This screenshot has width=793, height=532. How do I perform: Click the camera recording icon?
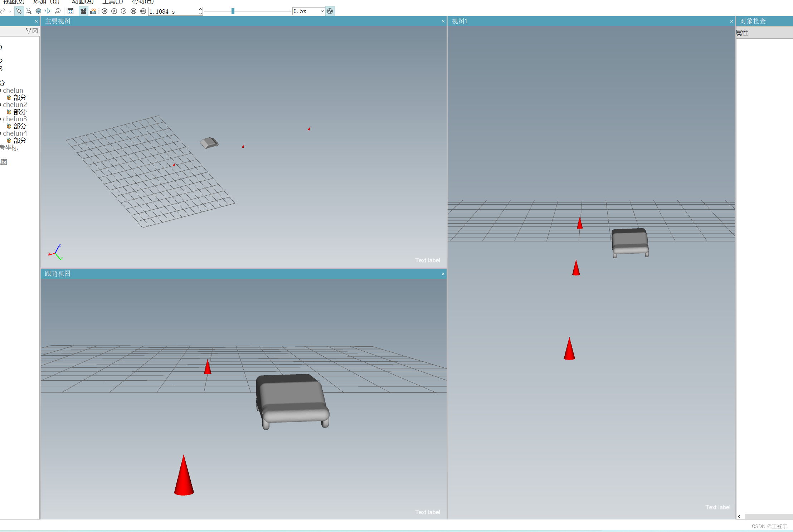tap(93, 11)
